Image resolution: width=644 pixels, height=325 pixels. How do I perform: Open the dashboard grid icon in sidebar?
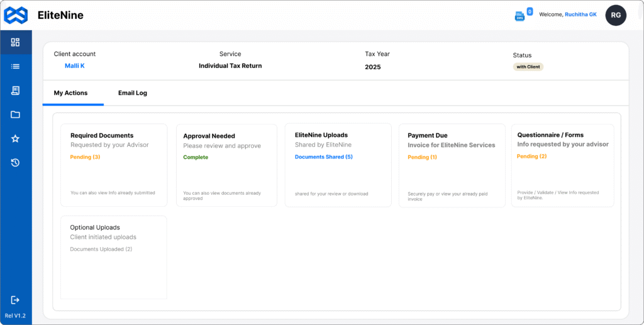pyautogui.click(x=16, y=43)
